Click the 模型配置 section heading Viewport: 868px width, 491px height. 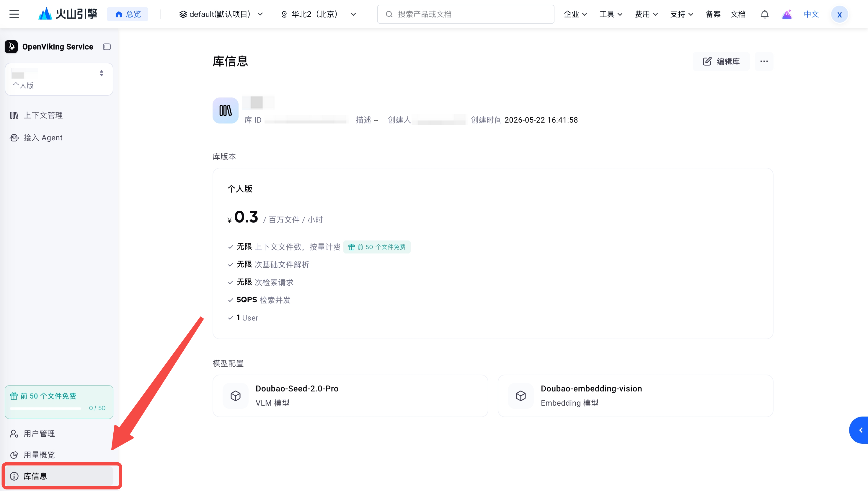(x=228, y=363)
